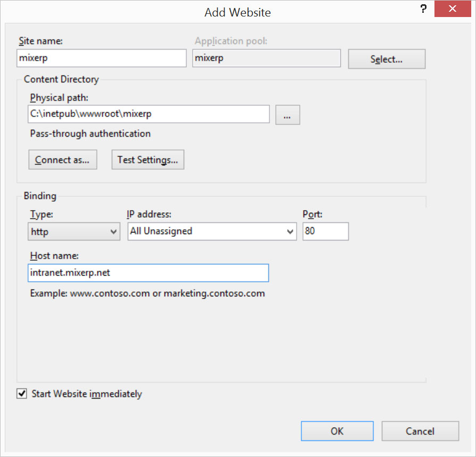This screenshot has height=457, width=476.
Task: Toggle Start Website immediately checkbox
Action: tap(21, 394)
